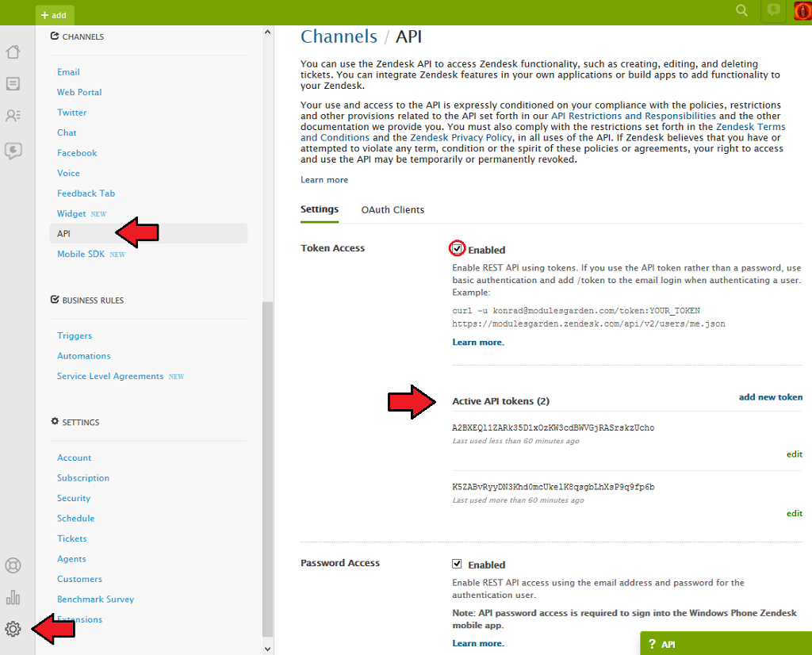
Task: Click Learn more under Token Access
Action: coord(478,343)
